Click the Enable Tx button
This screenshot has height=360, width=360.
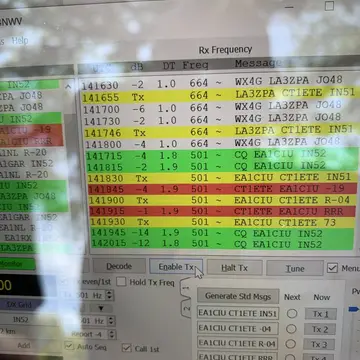point(176,267)
